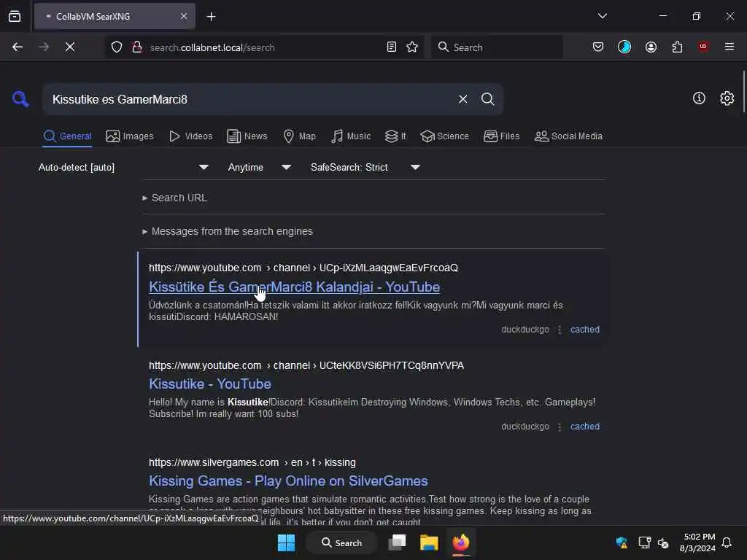Expand the Search URL section
Screen dimensions: 747x560
tap(174, 198)
